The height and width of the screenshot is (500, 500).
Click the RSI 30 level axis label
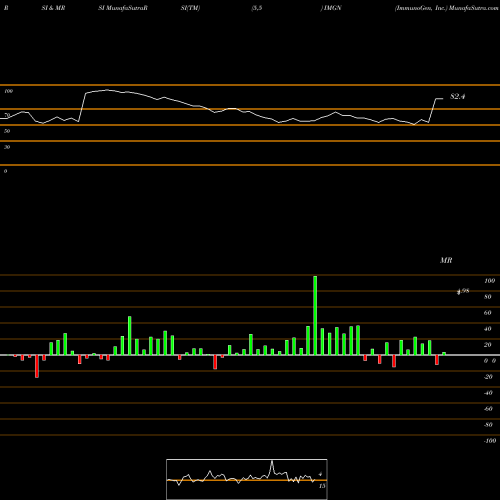[x=7, y=147]
